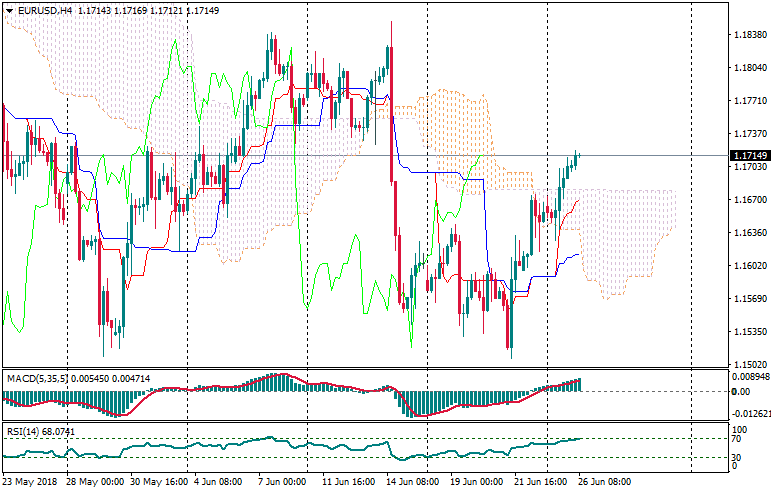Image resolution: width=771 pixels, height=493 pixels.
Task: Click the 1.17710 price scale label
Action: [x=746, y=101]
